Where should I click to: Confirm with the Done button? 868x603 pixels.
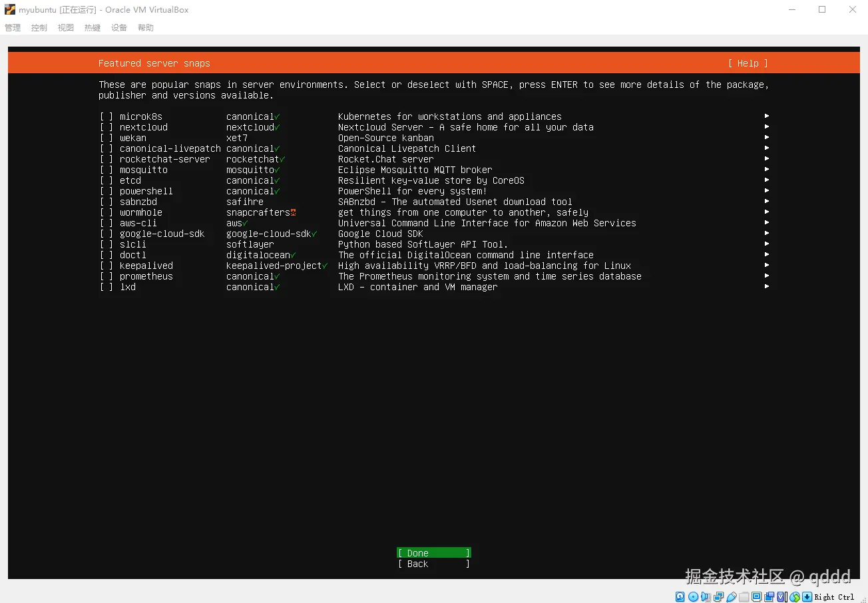tap(434, 553)
